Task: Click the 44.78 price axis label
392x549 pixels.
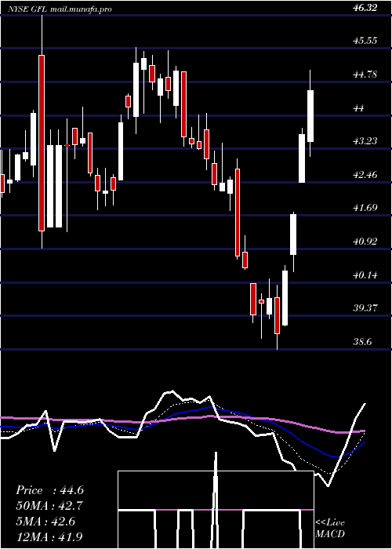Action: point(365,75)
